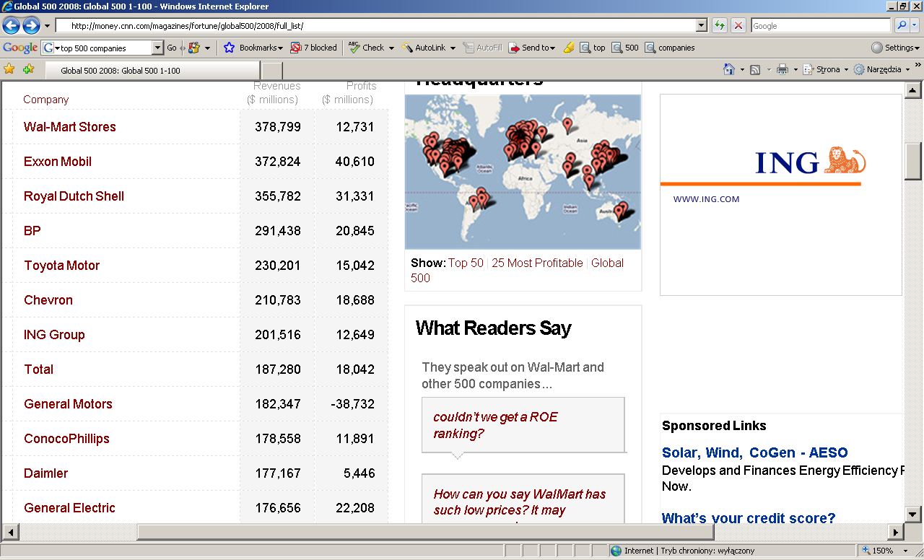Open the Daimler company link
This screenshot has width=924, height=560.
(46, 473)
